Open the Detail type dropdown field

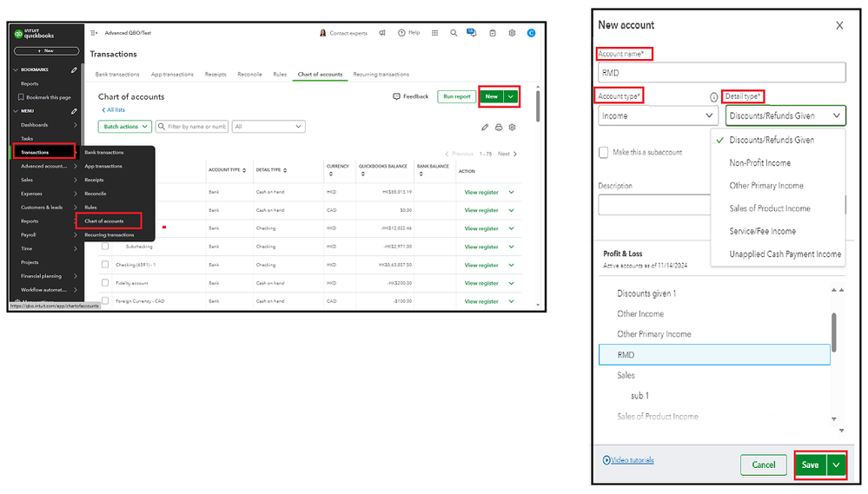(785, 115)
